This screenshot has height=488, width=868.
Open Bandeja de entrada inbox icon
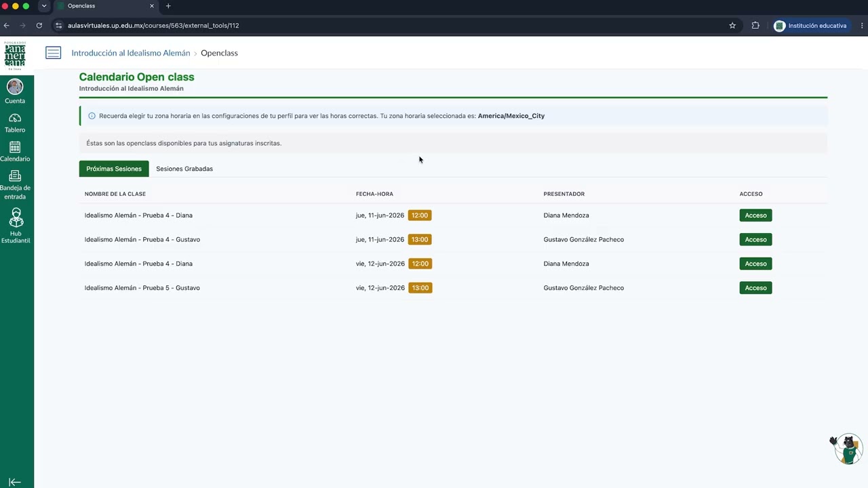click(x=15, y=176)
